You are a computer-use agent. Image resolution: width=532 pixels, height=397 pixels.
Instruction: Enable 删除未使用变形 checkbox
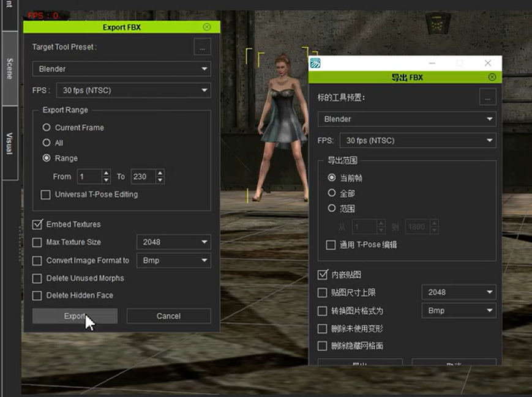pos(322,328)
